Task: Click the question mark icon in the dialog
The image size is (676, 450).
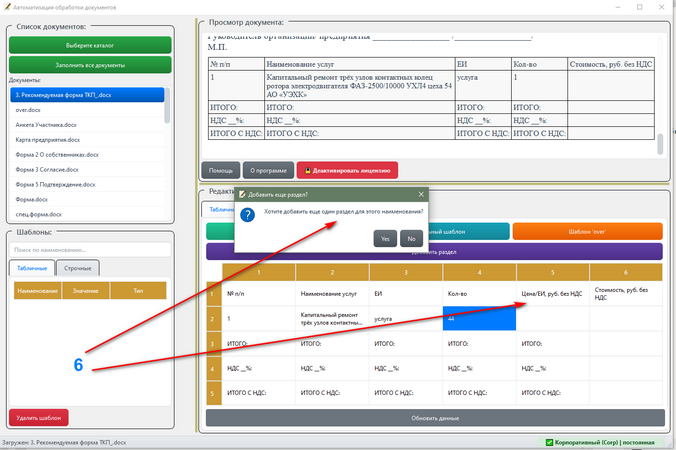Action: click(247, 214)
